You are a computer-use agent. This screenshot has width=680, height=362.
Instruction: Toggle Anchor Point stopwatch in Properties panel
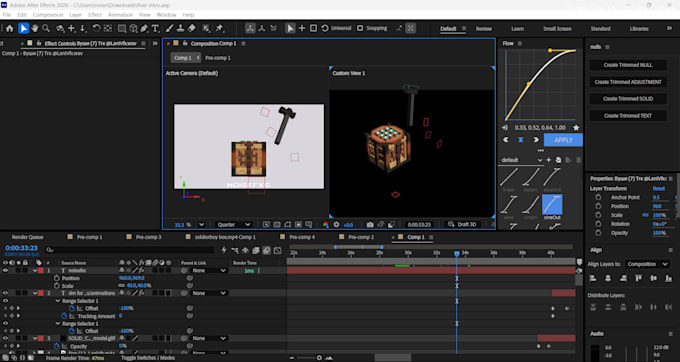point(598,197)
